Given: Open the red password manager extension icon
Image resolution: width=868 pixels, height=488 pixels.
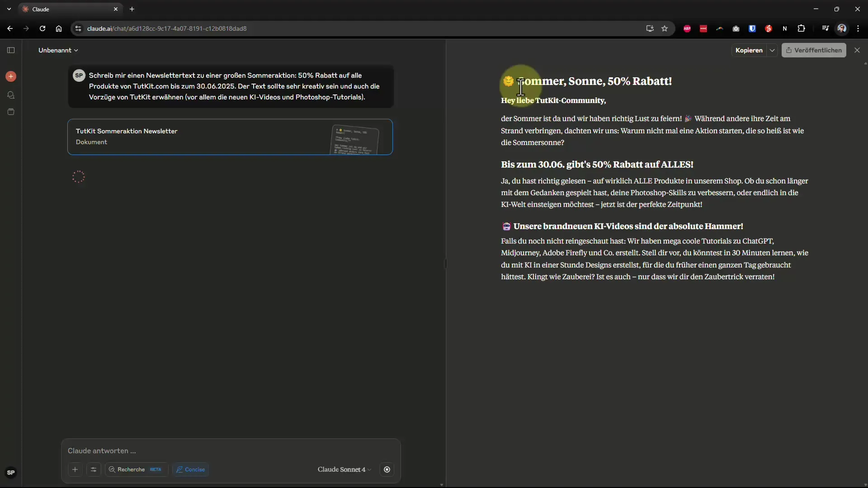Looking at the screenshot, I should coord(703,28).
